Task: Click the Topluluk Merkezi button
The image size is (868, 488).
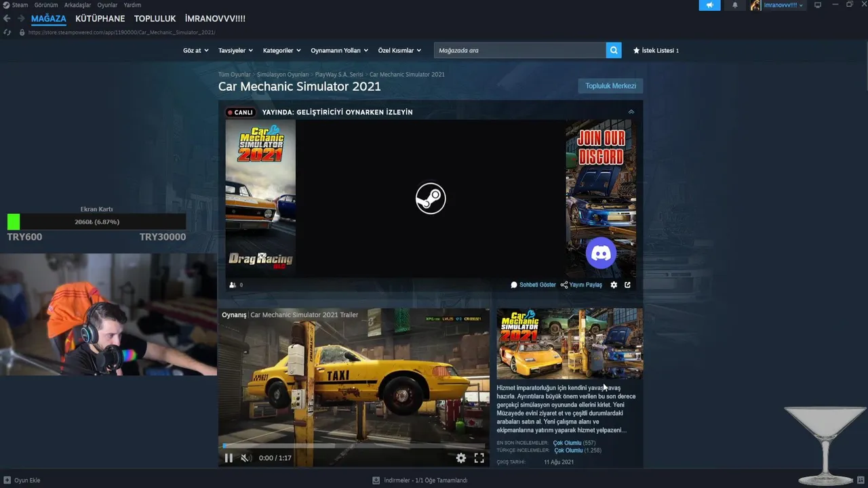Action: (610, 86)
